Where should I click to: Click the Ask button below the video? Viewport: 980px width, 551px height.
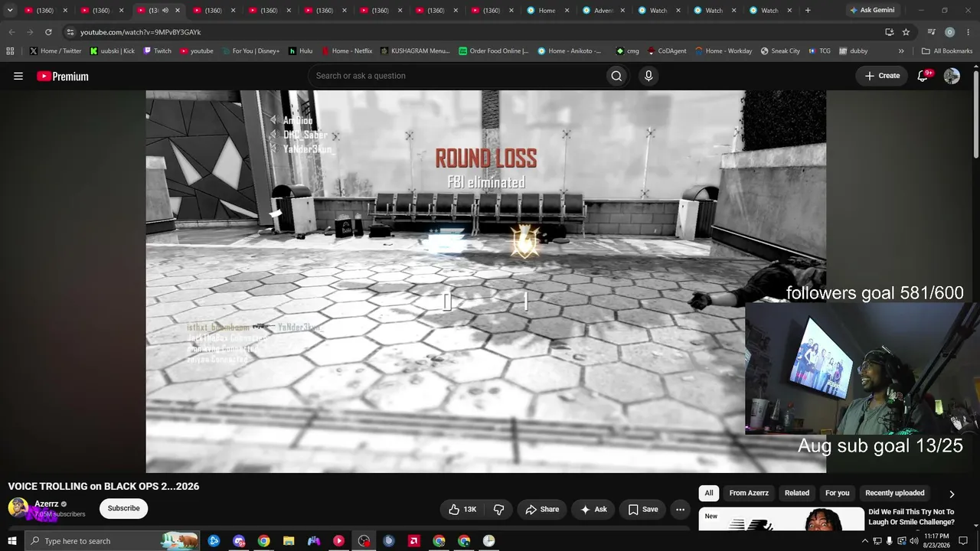593,509
